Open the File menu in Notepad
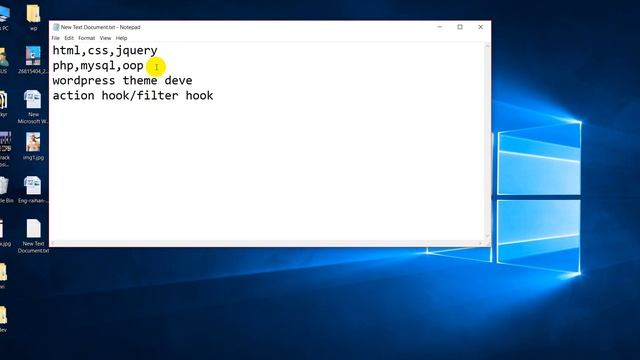The height and width of the screenshot is (360, 640). tap(56, 38)
